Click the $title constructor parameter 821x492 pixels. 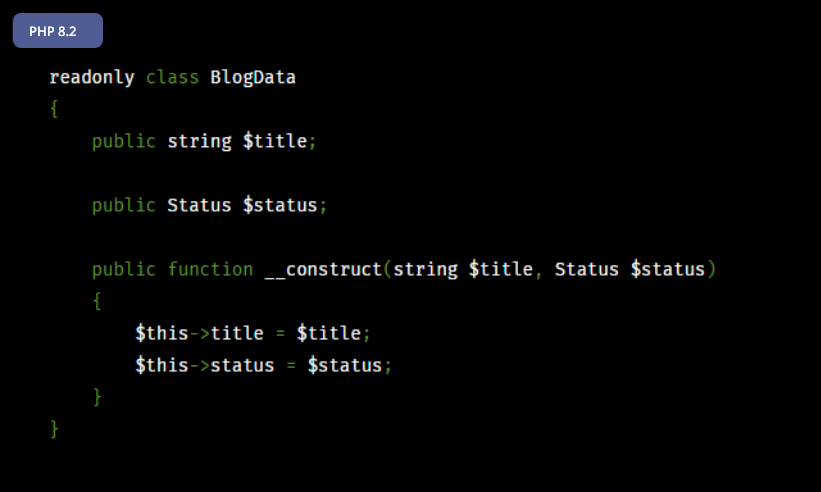click(501, 270)
